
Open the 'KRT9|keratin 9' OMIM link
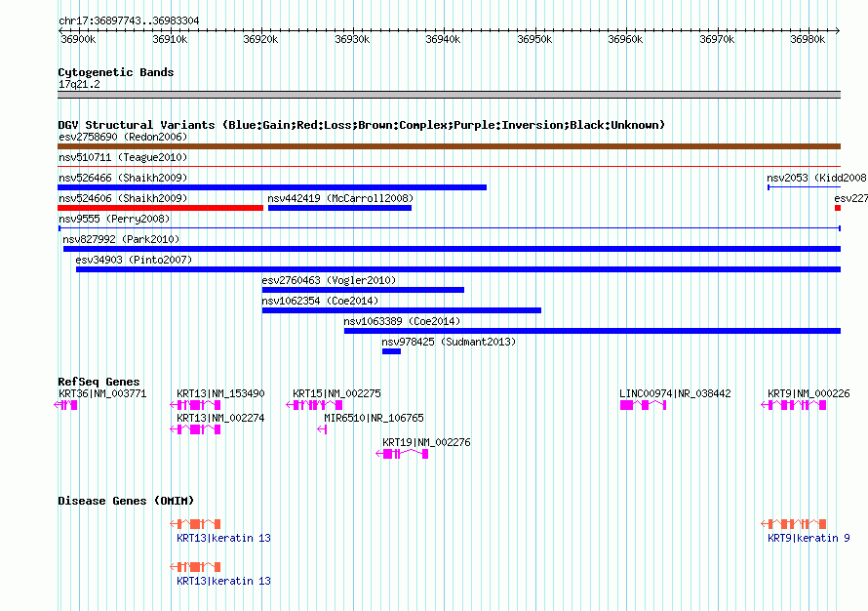[x=809, y=538]
